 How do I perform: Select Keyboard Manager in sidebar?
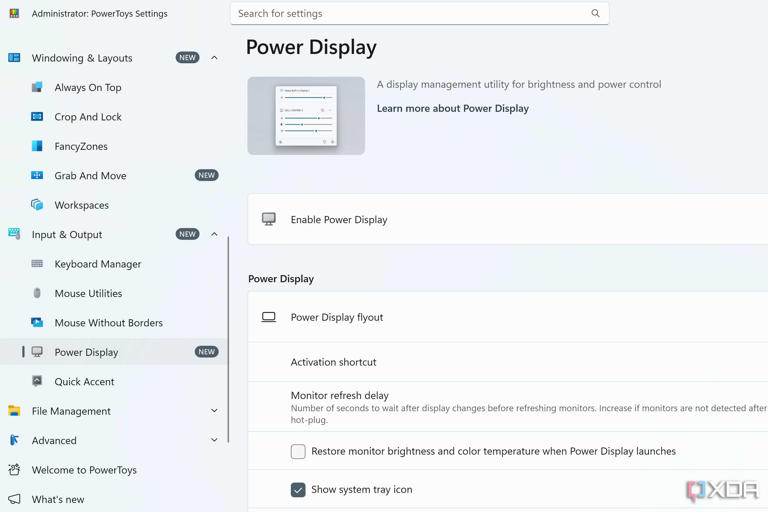[x=114, y=264]
